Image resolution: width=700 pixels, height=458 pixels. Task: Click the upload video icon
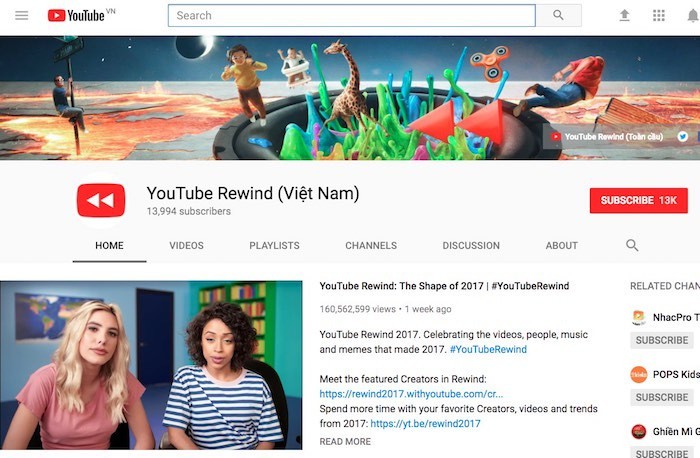625,16
